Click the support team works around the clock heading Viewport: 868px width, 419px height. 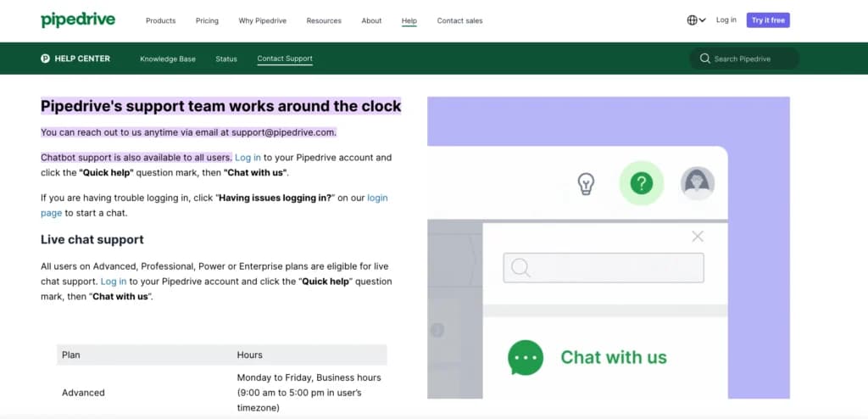221,106
